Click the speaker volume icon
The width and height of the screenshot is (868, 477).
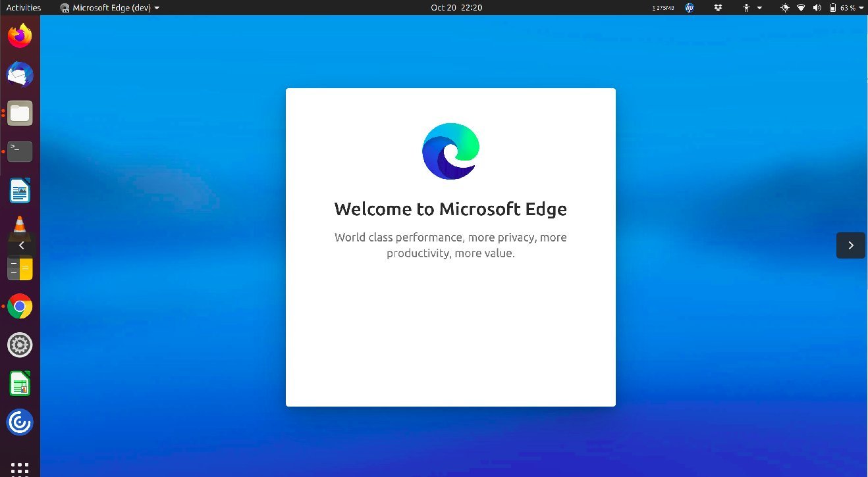coord(817,7)
